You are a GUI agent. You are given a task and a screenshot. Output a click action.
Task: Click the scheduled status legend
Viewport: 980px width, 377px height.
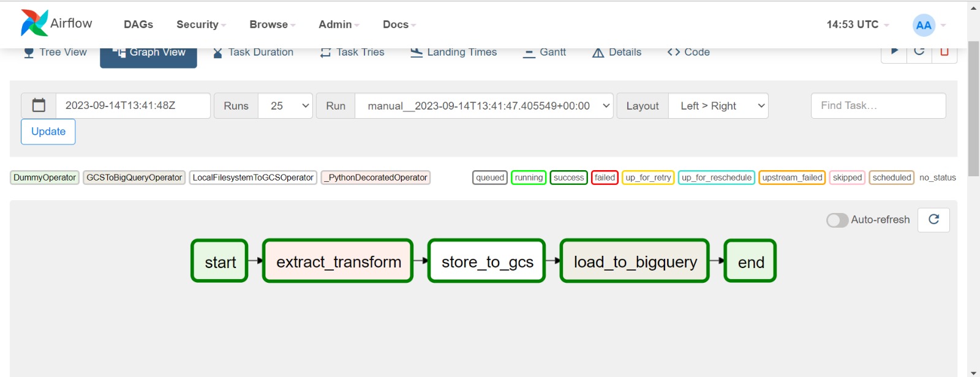coord(892,177)
